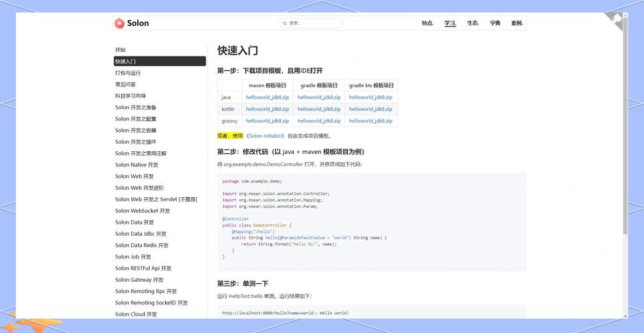Open Solon 开发之常用注解 sidebar page

(141, 153)
